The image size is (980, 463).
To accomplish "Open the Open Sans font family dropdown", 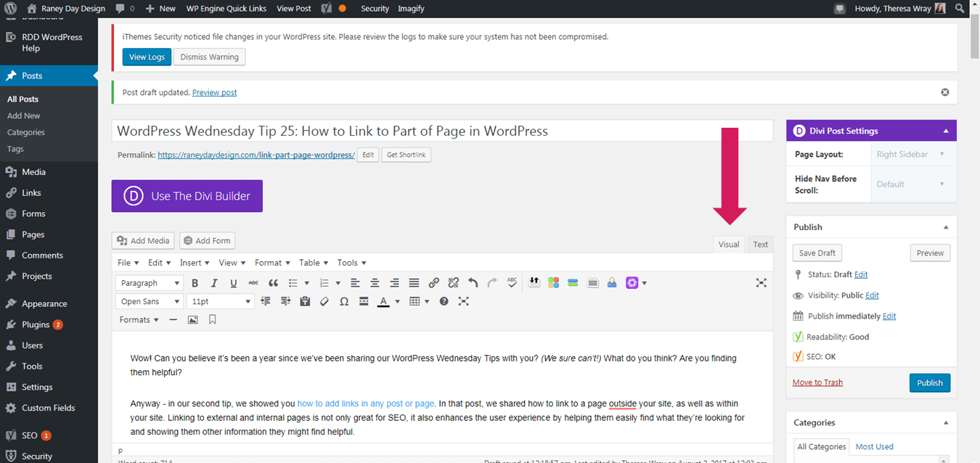I will 149,301.
